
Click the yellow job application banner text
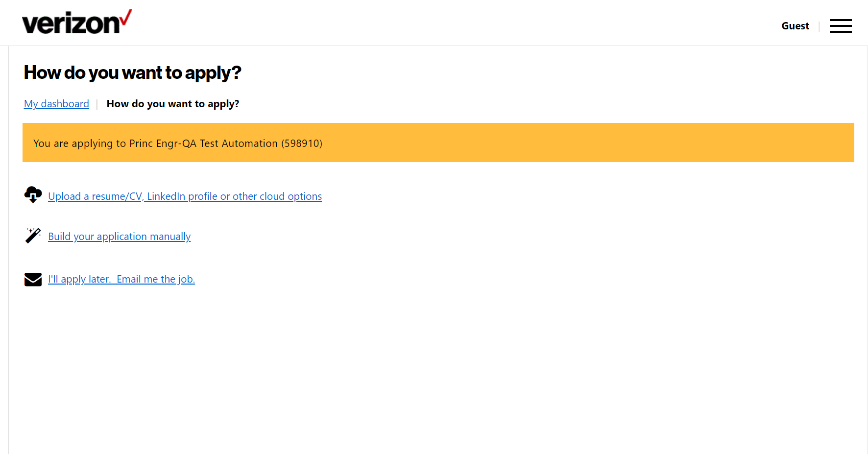tap(178, 143)
